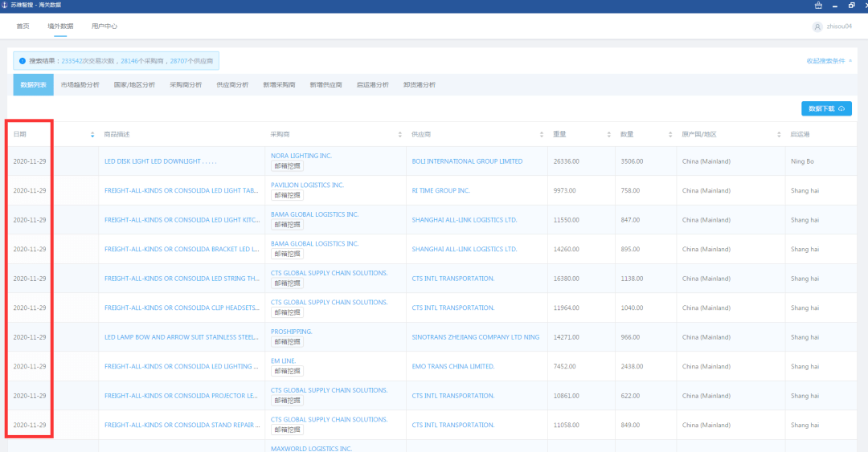Viewport: 868px width, 452px height.
Task: Sort table by 重量 column arrows
Action: click(608, 134)
